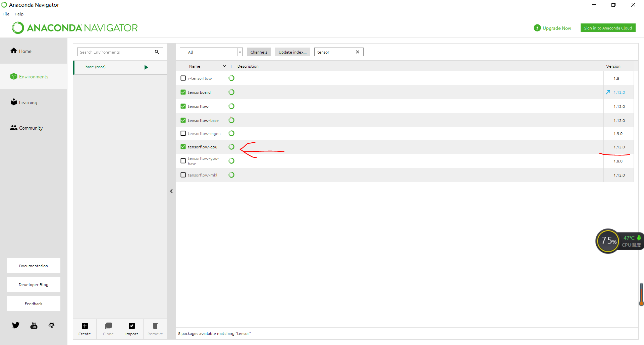Check the tensorflow-mkl checkbox
644x345 pixels.
(183, 175)
